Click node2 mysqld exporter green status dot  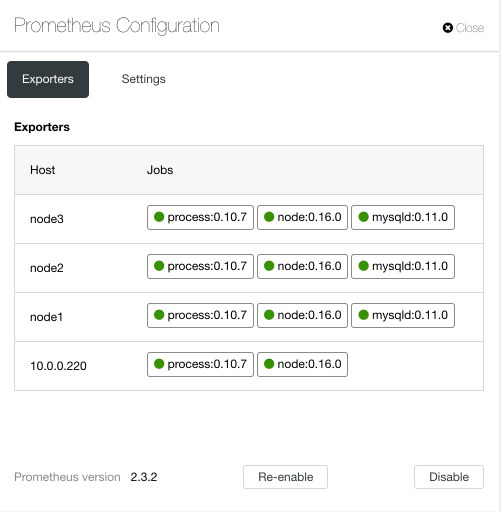pyautogui.click(x=363, y=266)
